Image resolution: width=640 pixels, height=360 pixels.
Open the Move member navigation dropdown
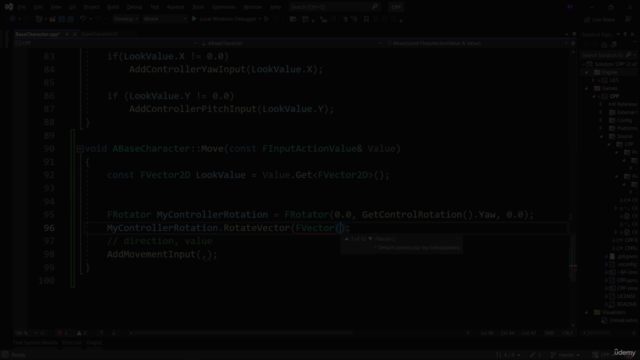coord(476,43)
